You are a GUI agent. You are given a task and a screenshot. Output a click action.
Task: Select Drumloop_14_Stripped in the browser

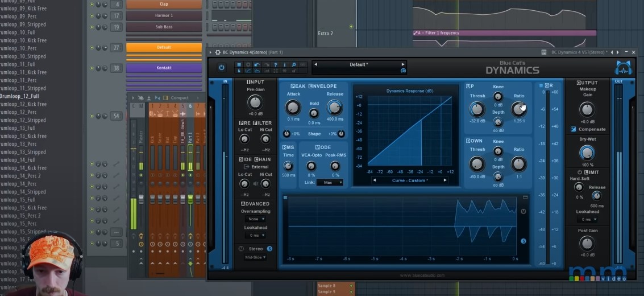(x=23, y=192)
